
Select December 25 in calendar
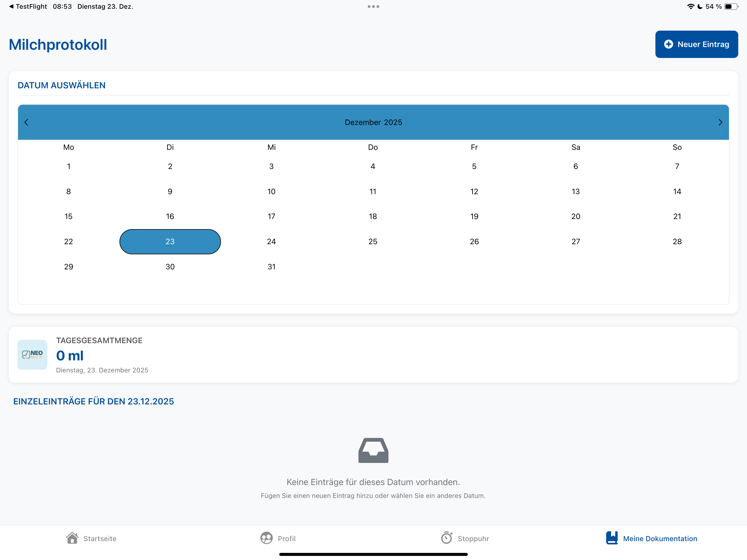pos(373,241)
